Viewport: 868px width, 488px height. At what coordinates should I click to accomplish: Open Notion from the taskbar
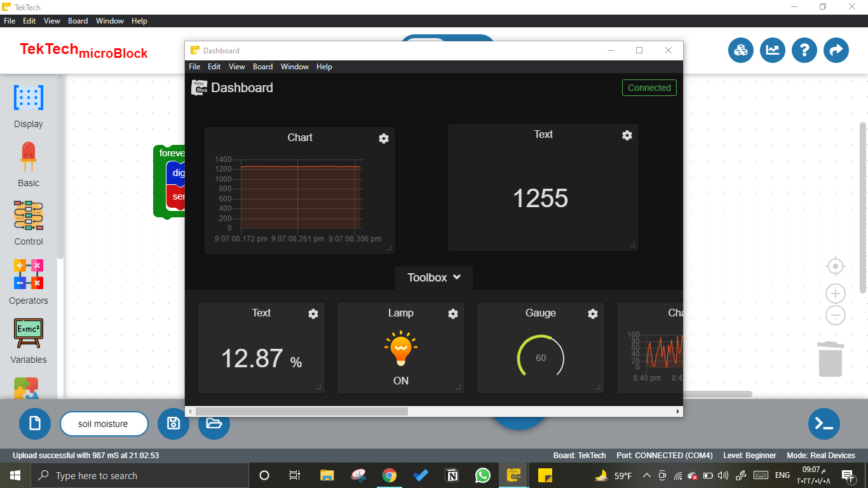452,475
